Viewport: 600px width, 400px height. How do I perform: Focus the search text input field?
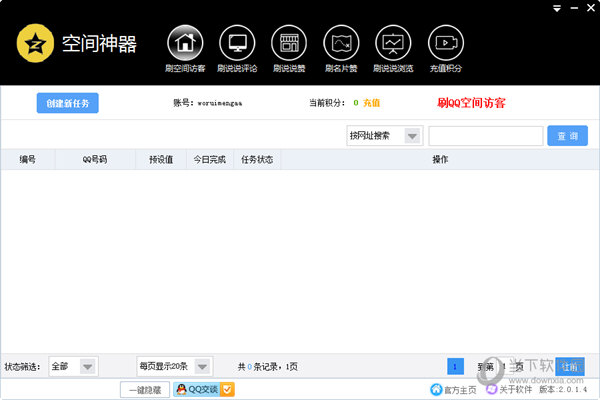[486, 136]
